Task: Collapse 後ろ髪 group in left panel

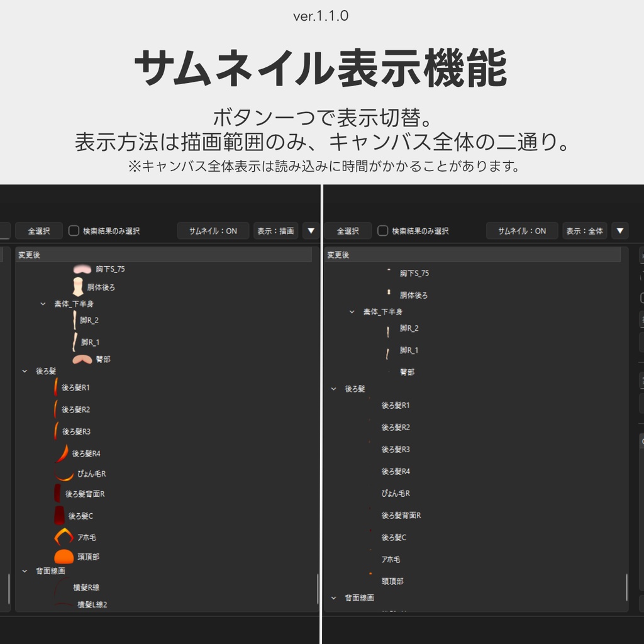Action: point(25,371)
